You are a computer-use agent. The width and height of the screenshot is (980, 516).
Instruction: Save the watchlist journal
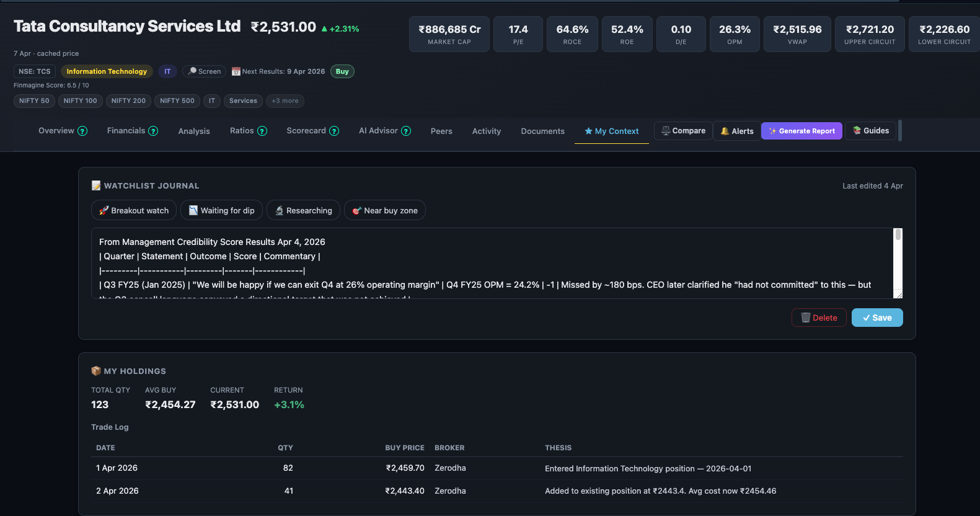[877, 318]
